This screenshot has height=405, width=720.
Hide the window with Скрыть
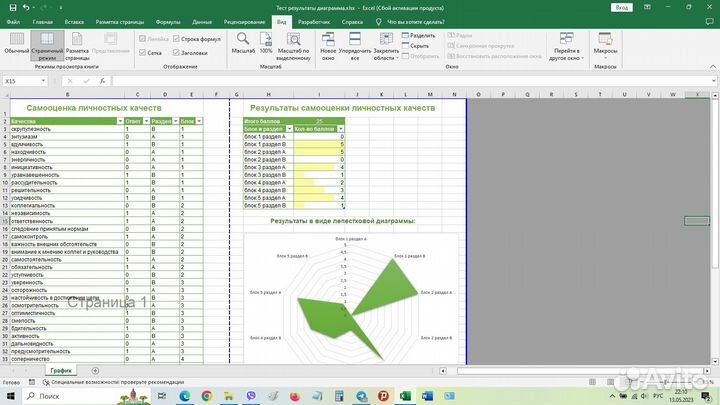[x=416, y=46]
